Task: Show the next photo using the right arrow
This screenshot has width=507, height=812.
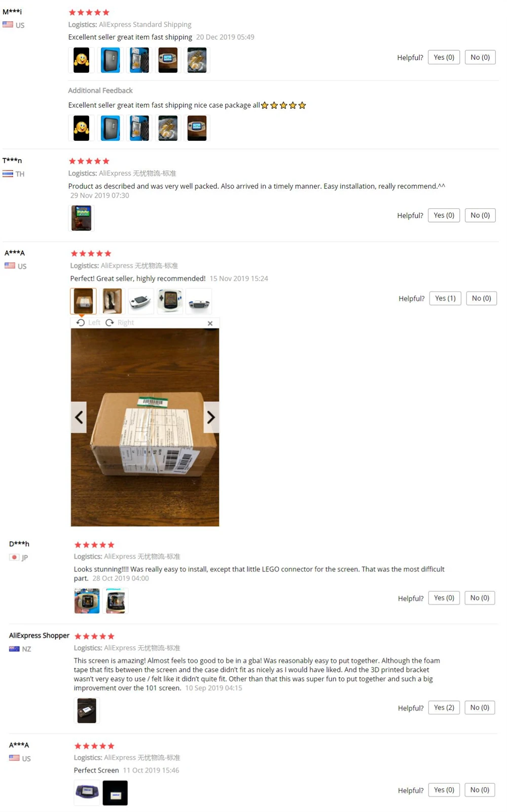Action: 211,417
